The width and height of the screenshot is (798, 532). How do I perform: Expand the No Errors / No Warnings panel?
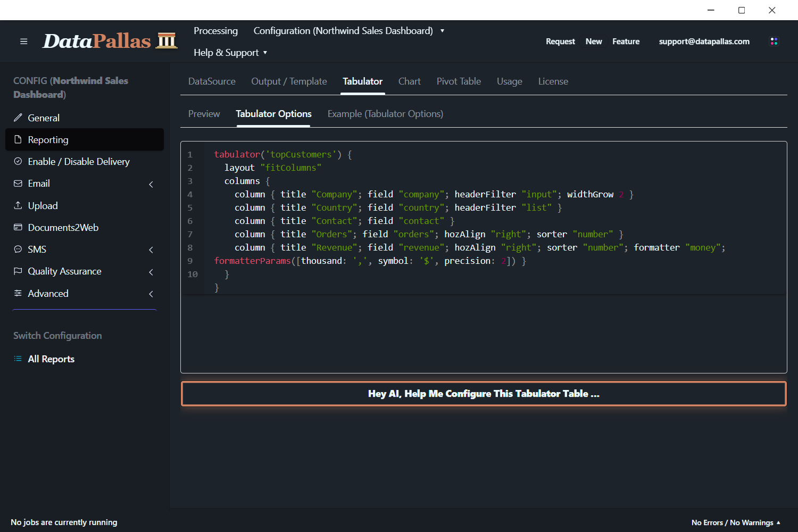(736, 522)
